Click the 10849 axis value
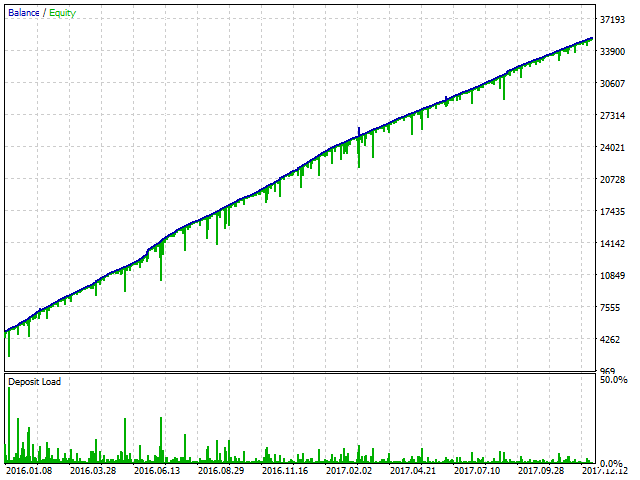Viewport: 640px width, 480px height. coord(612,276)
